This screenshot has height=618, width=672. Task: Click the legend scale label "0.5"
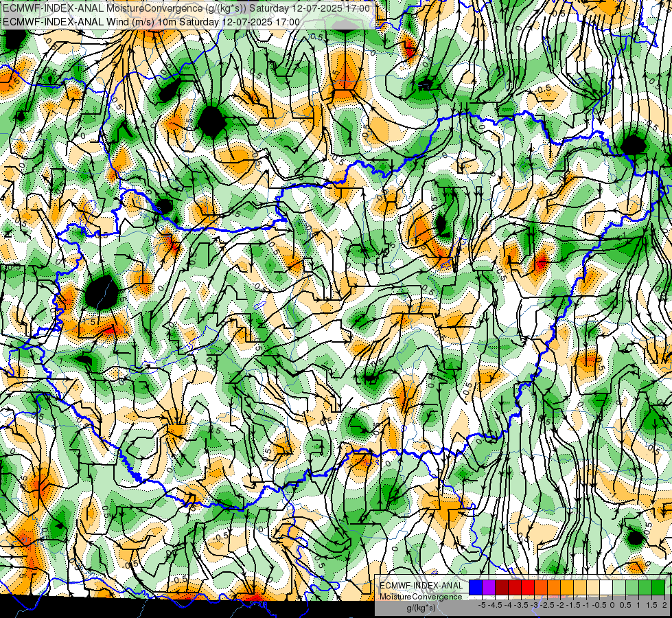click(x=625, y=605)
